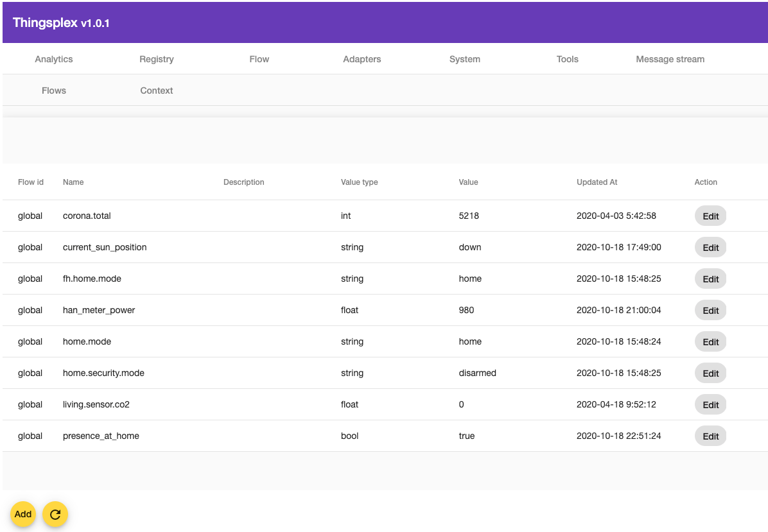This screenshot has height=532, width=768.
Task: Switch to the Flow tab
Action: click(259, 59)
